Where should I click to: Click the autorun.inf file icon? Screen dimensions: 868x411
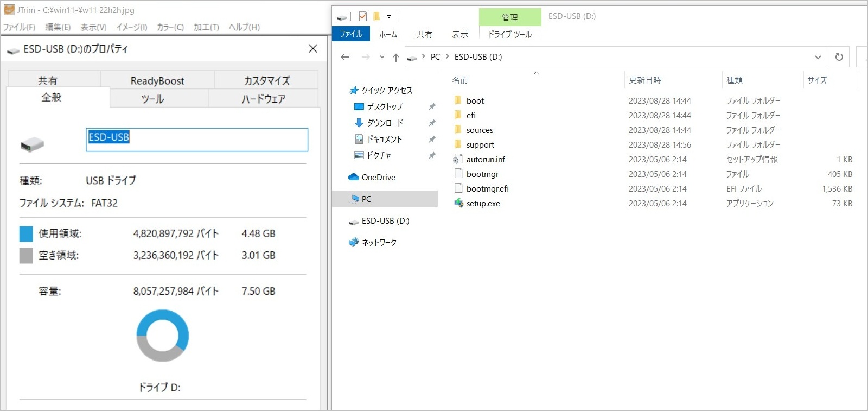coord(458,159)
